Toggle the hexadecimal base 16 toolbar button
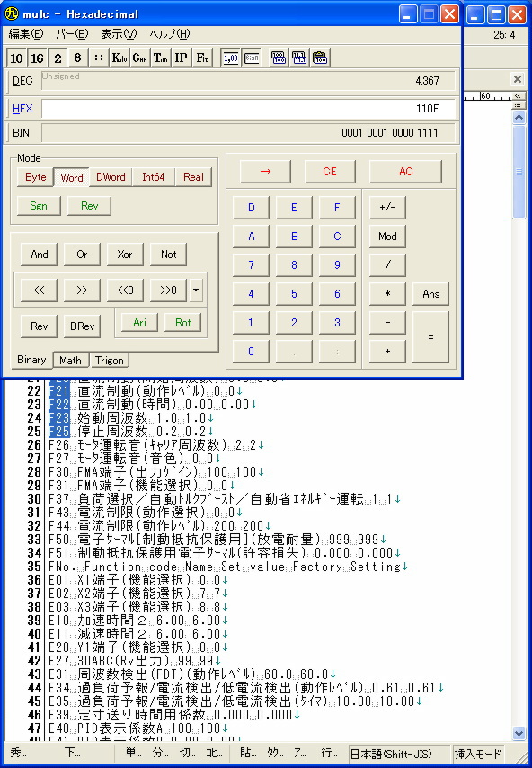The height and width of the screenshot is (768, 532). 37,58
